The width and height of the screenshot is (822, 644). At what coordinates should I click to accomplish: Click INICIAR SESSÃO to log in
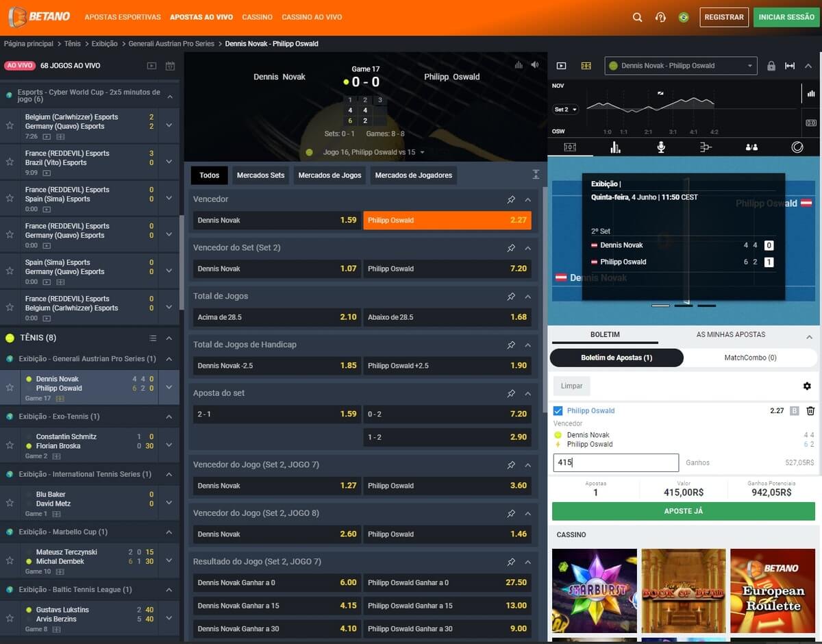tap(786, 17)
